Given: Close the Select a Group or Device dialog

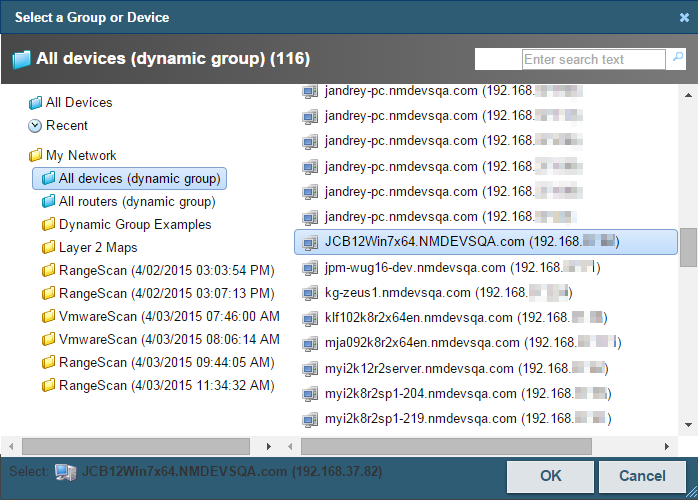Looking at the screenshot, I should [x=684, y=17].
